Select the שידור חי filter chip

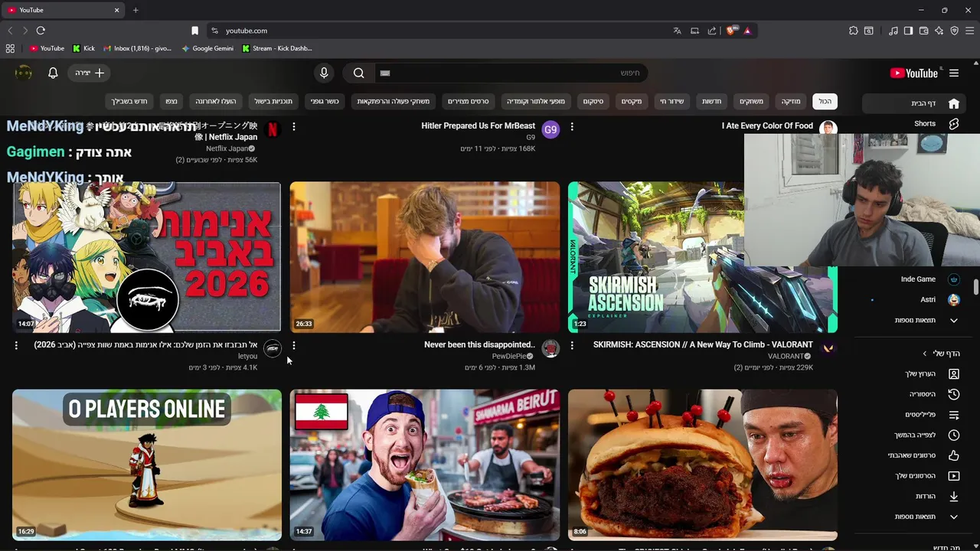point(672,101)
